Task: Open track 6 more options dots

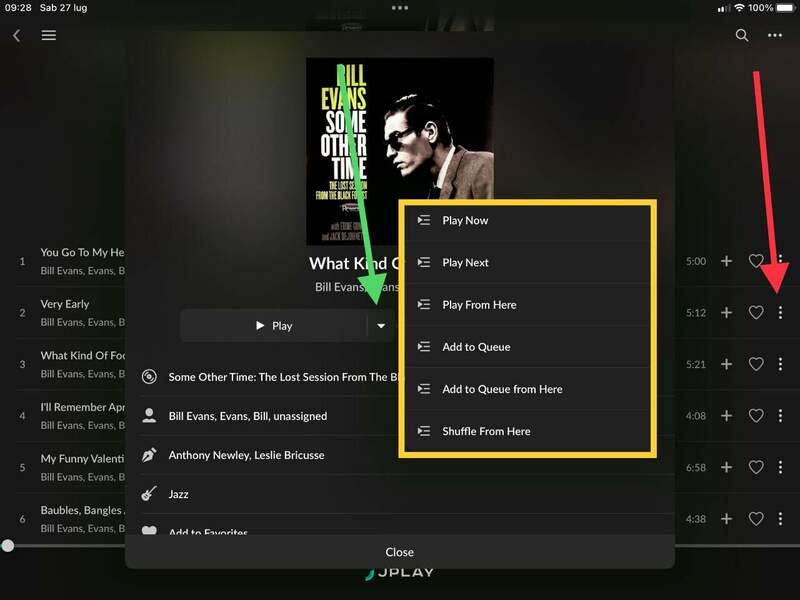Action: (780, 519)
